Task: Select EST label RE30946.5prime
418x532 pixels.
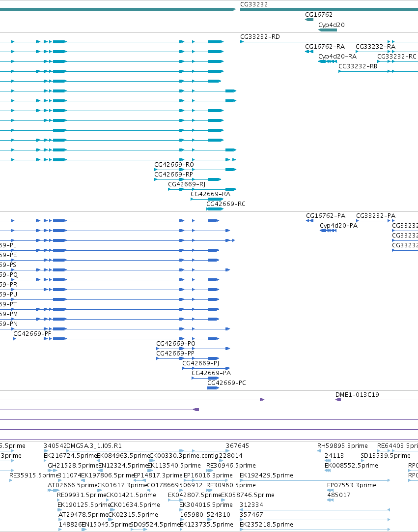Action: click(231, 466)
